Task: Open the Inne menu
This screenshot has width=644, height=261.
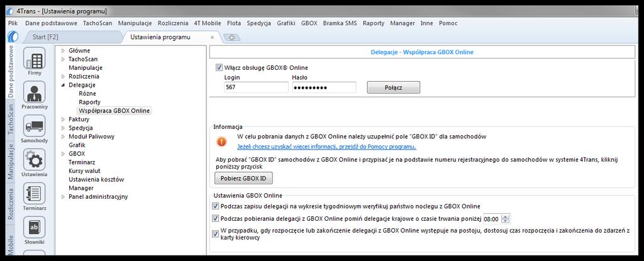Action: click(427, 23)
